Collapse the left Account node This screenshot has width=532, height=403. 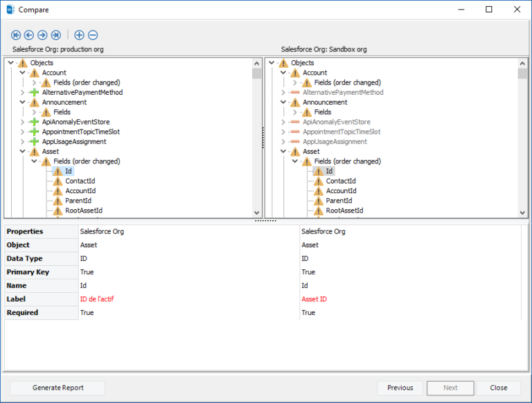(22, 73)
